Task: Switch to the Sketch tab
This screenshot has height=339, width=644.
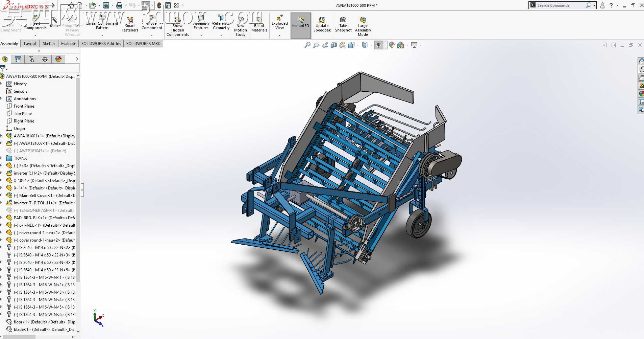Action: pos(49,43)
